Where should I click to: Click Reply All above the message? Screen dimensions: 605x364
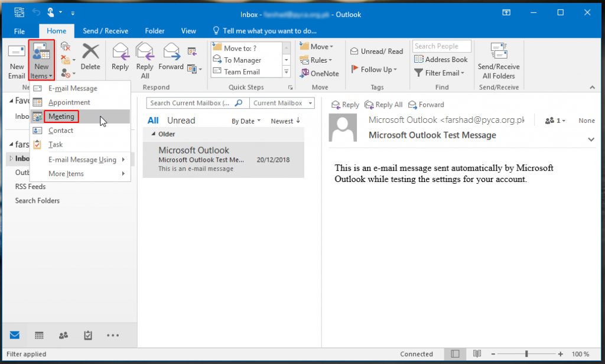[x=383, y=105]
